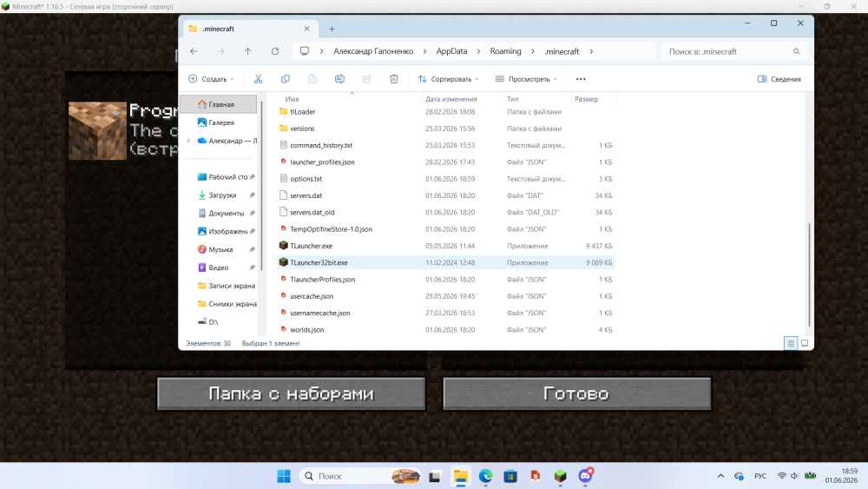Image resolution: width=868 pixels, height=489 pixels.
Task: Launch Microsoft Edge from the taskbar
Action: (x=485, y=476)
